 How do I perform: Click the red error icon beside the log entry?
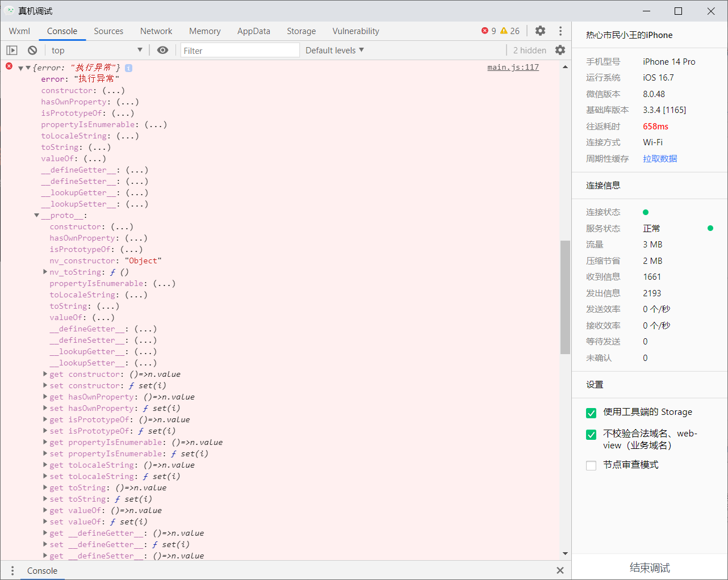[9, 66]
